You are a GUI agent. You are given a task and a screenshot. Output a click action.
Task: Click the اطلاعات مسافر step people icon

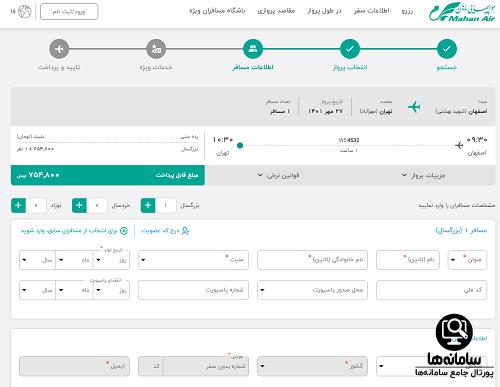253,49
